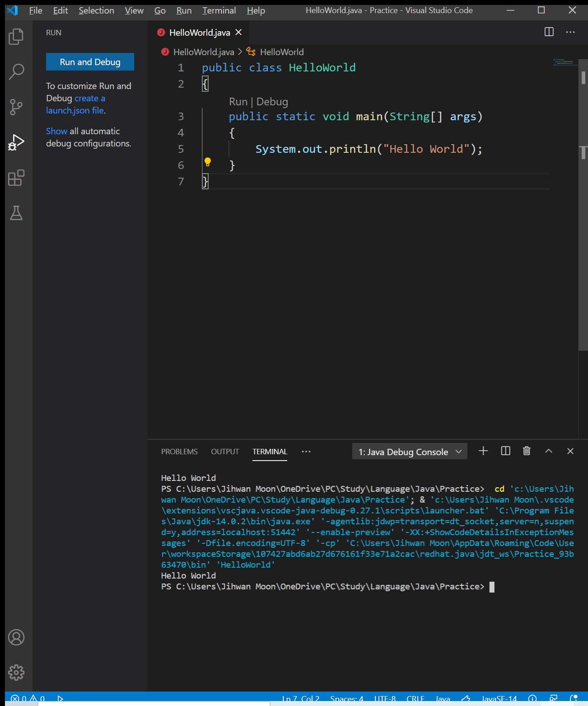Maximize the panel with the chevron toggle
Viewport: 588px width, 706px height.
point(548,451)
